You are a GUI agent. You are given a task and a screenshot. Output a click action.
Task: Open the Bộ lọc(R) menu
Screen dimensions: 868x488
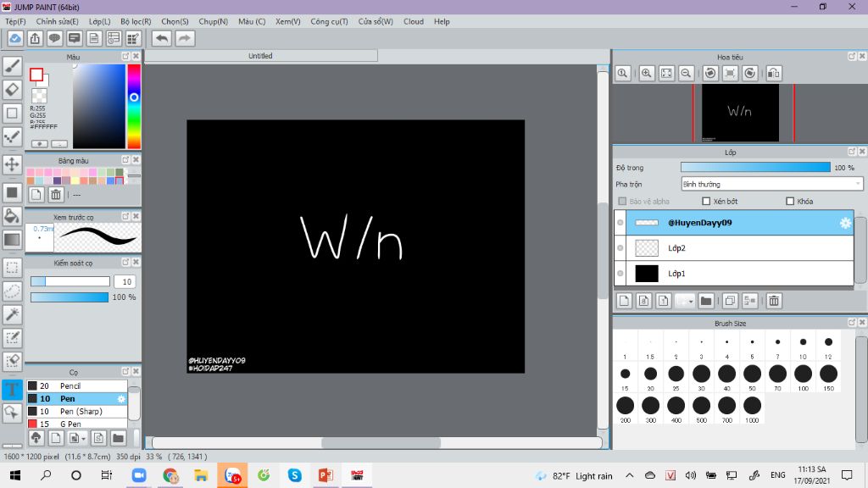coord(136,21)
